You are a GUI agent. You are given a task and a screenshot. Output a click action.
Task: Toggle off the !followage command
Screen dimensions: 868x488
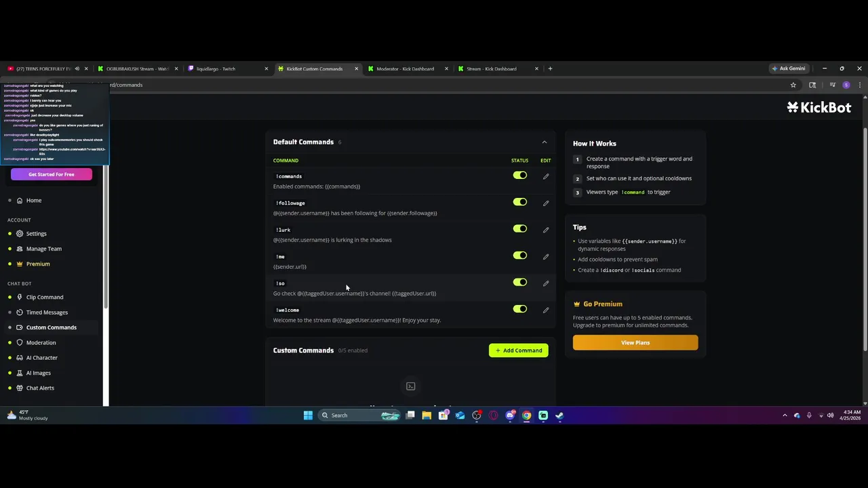[x=520, y=202]
